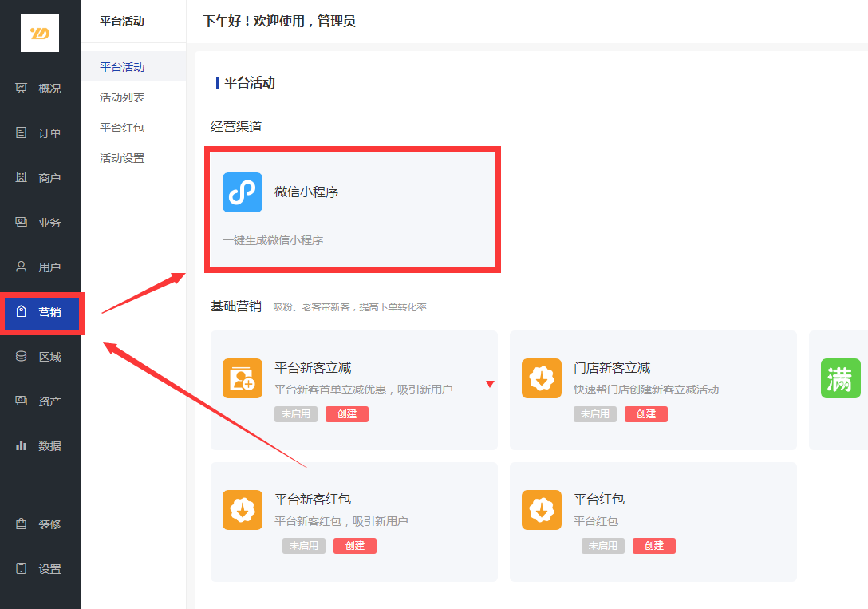Click the green 满 icon
This screenshot has width=868, height=609.
click(840, 378)
